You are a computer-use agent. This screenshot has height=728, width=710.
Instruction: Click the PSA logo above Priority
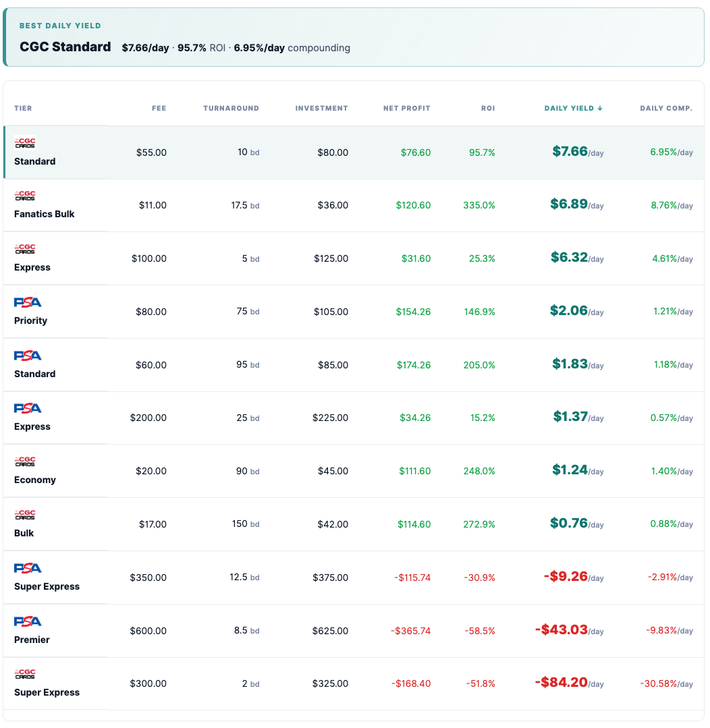point(28,302)
